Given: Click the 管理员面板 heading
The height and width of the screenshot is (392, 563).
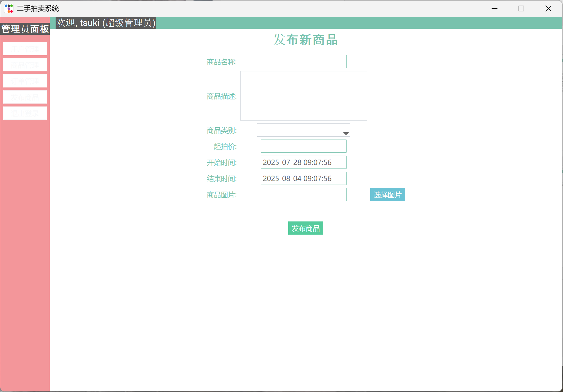Looking at the screenshot, I should [x=25, y=29].
